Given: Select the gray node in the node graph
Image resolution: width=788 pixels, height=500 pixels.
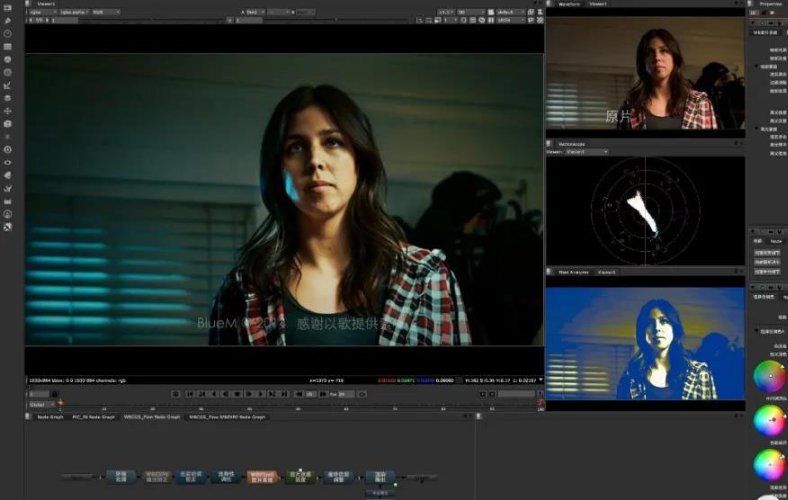Looking at the screenshot, I should (157, 477).
